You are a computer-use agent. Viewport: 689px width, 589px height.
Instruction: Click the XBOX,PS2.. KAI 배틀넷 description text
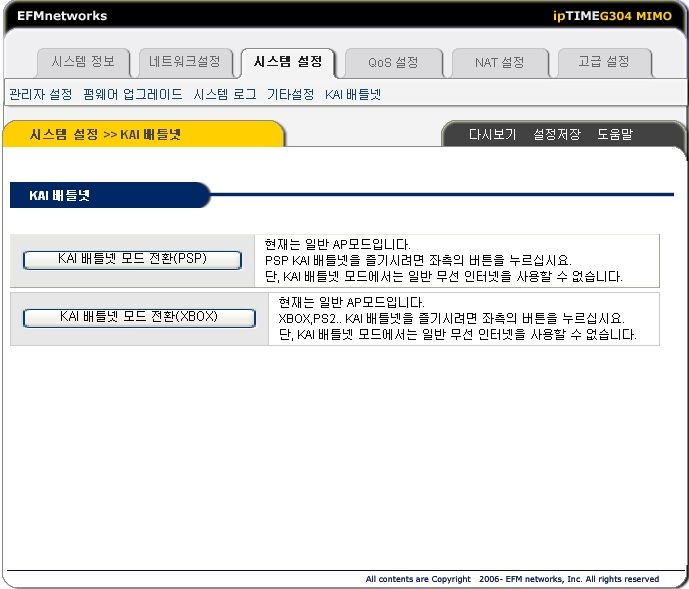coord(457,318)
